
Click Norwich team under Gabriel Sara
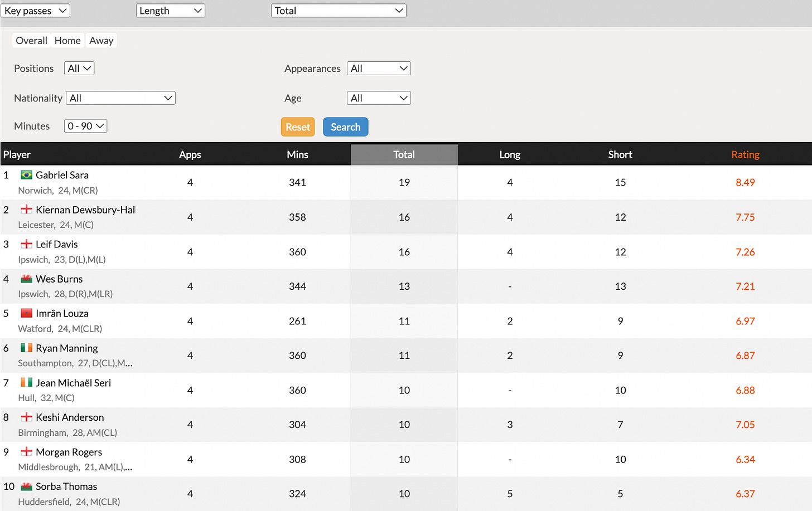pos(35,191)
